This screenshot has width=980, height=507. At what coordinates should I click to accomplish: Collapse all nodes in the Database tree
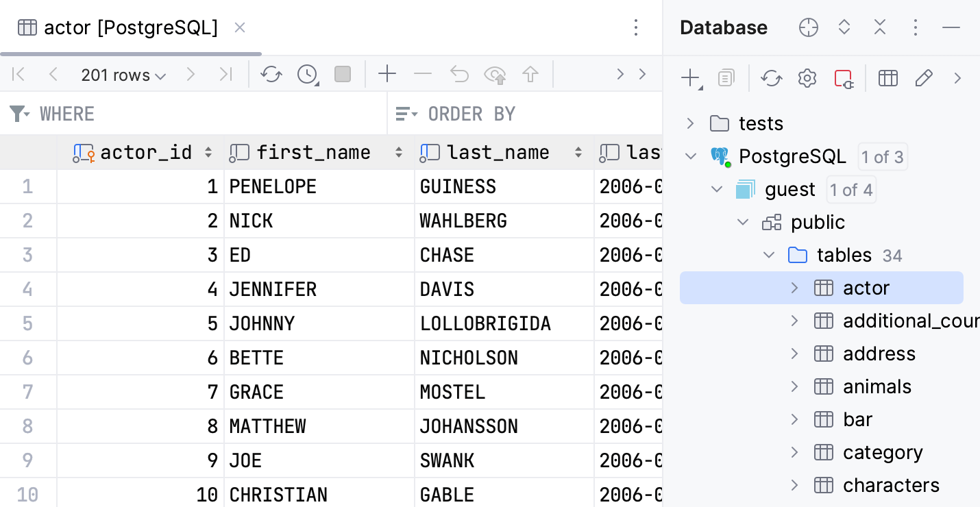click(880, 27)
